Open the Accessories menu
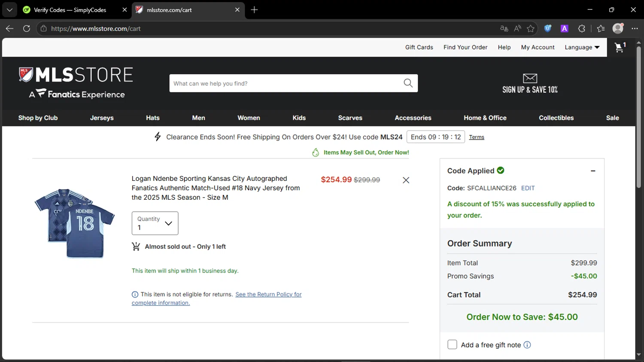 [413, 118]
